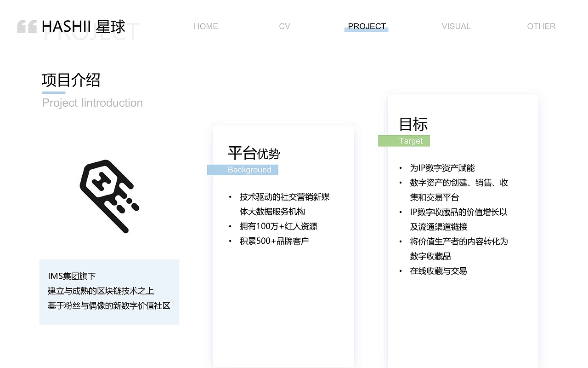Click the line 基于粉丝与偶像的新数字价值社区
This screenshot has height=368, width=588.
[109, 305]
